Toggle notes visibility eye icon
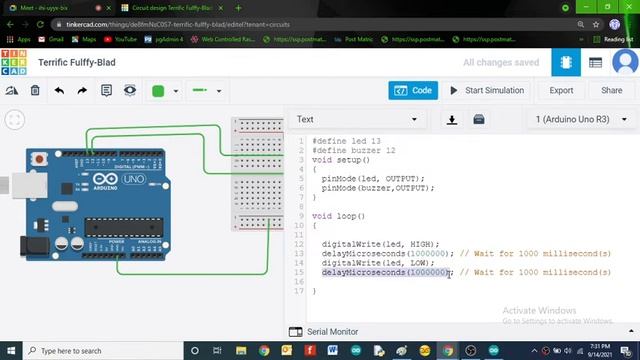Image resolution: width=640 pixels, height=360 pixels. pyautogui.click(x=130, y=90)
